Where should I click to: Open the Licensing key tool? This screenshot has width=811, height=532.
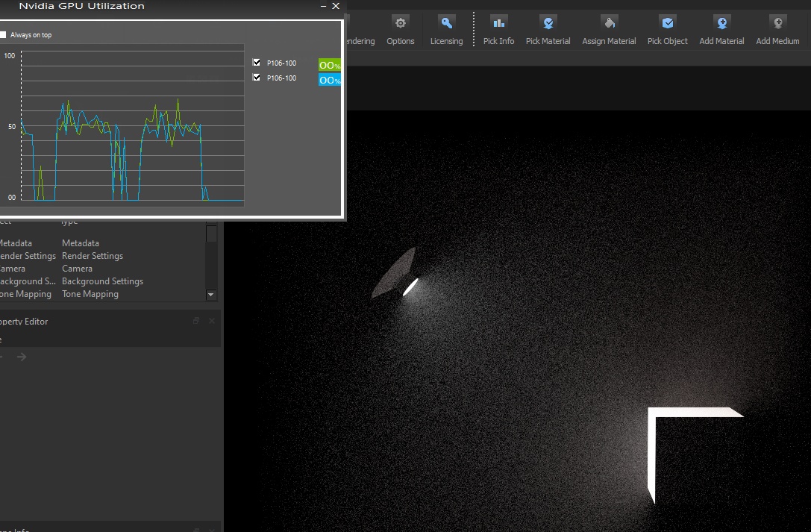coord(446,31)
